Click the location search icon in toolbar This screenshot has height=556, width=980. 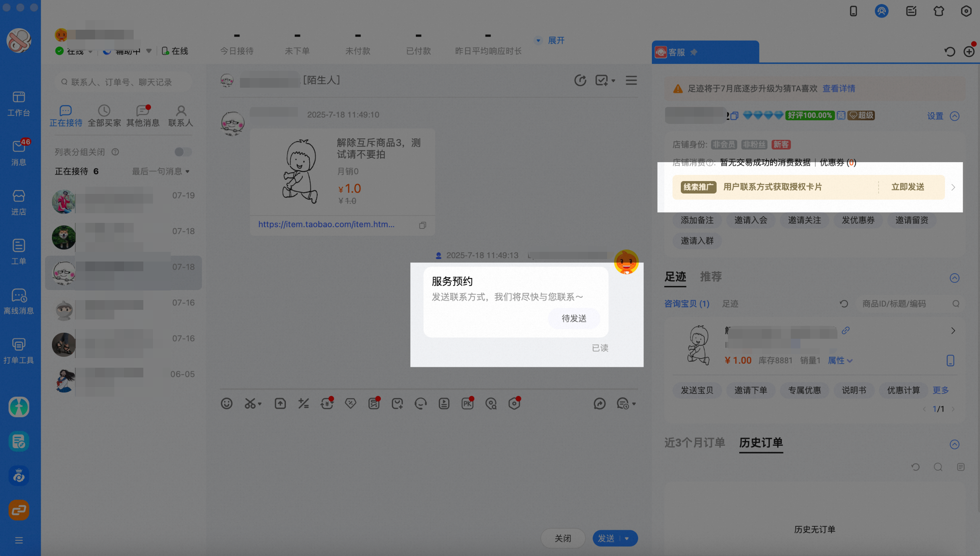491,404
